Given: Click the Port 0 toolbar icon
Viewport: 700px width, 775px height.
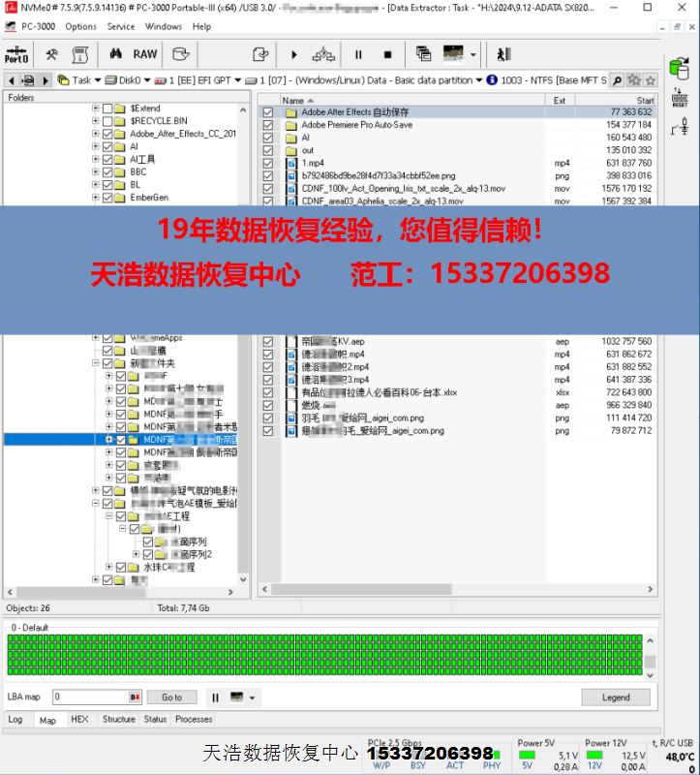Looking at the screenshot, I should (x=16, y=54).
